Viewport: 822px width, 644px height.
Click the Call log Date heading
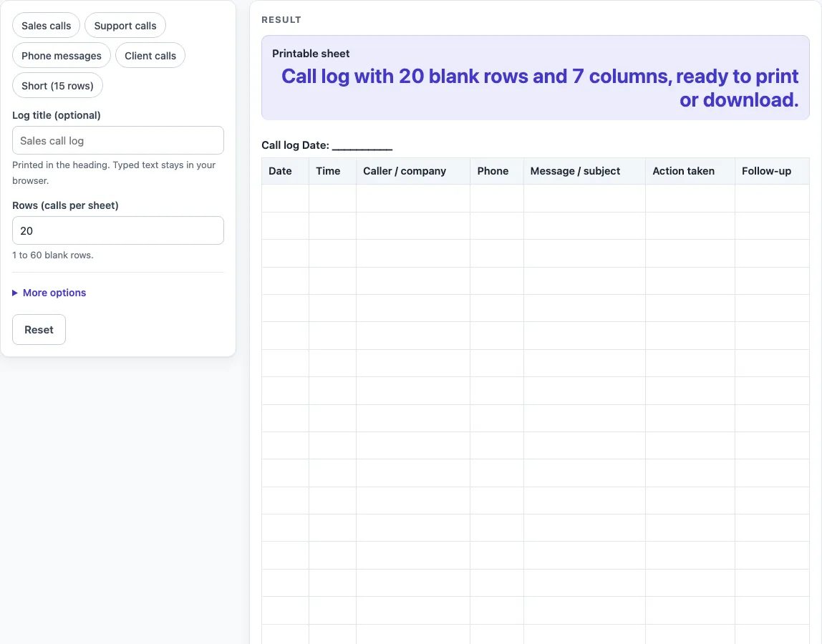click(x=327, y=145)
